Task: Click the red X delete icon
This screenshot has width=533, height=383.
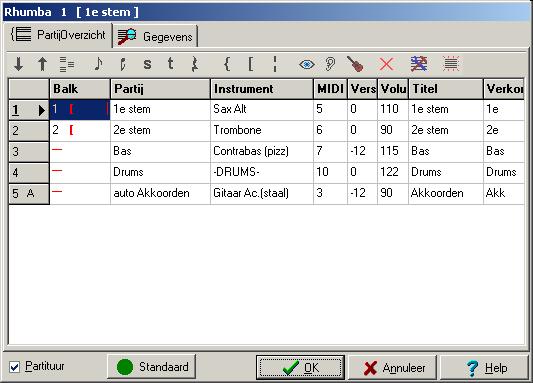Action: tap(386, 64)
